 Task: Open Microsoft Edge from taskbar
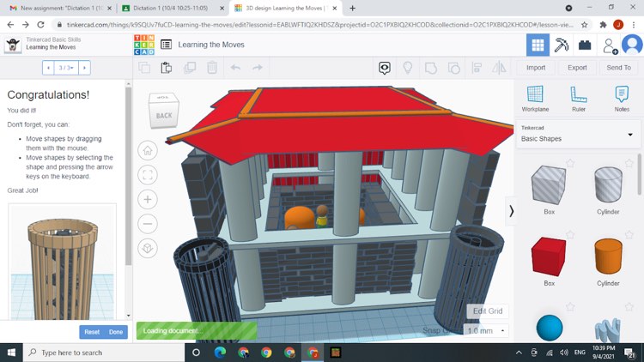click(x=220, y=353)
